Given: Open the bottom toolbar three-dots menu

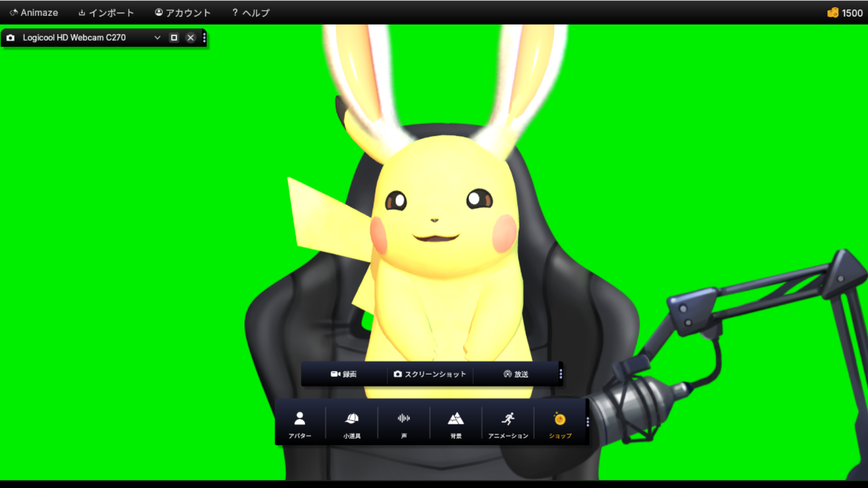Looking at the screenshot, I should (587, 421).
